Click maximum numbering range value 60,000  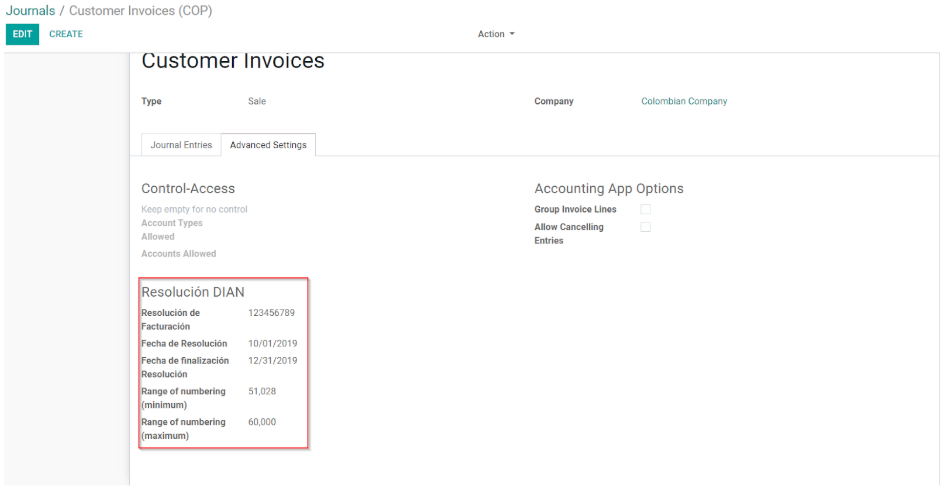coord(262,422)
